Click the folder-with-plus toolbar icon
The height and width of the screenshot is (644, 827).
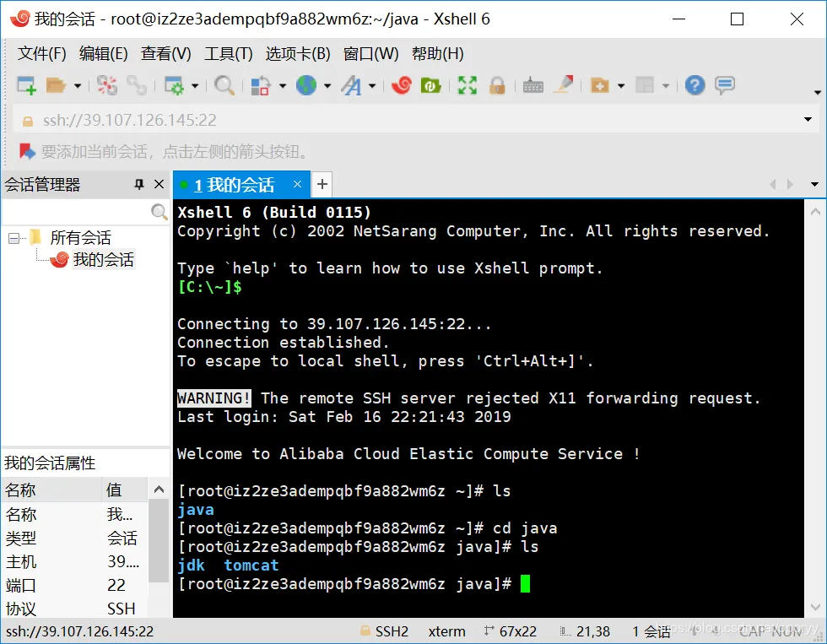pos(600,85)
